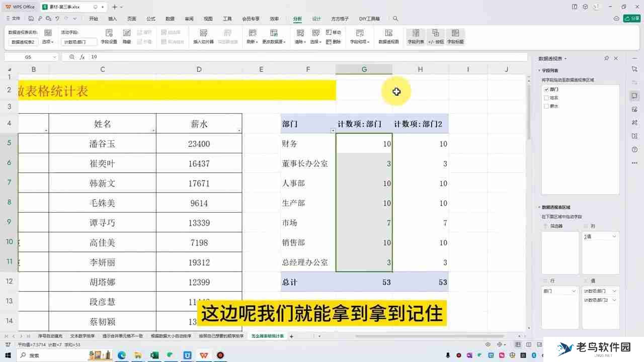The width and height of the screenshot is (644, 362).
Task: Toggle the 字段标题 (Field Headers) icon
Action: (x=456, y=35)
